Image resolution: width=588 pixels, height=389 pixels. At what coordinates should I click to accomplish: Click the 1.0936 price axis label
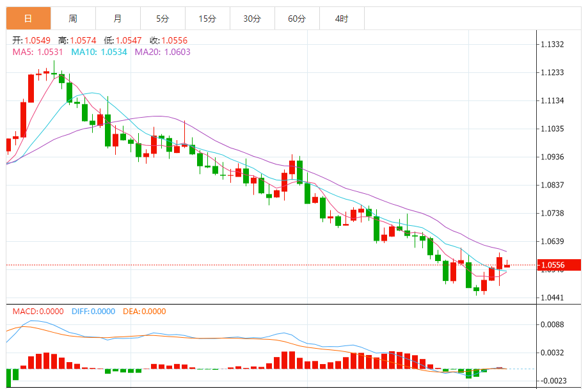click(x=552, y=157)
